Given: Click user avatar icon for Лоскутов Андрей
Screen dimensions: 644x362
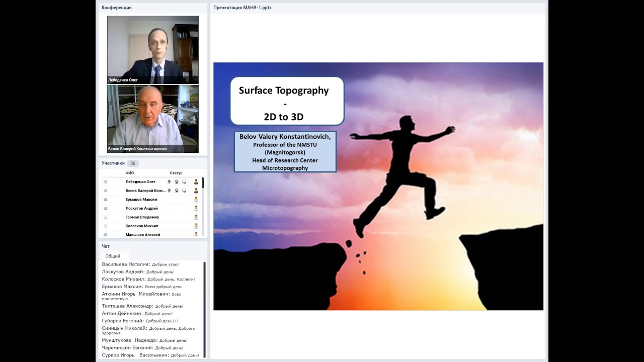Looking at the screenshot, I should [196, 208].
